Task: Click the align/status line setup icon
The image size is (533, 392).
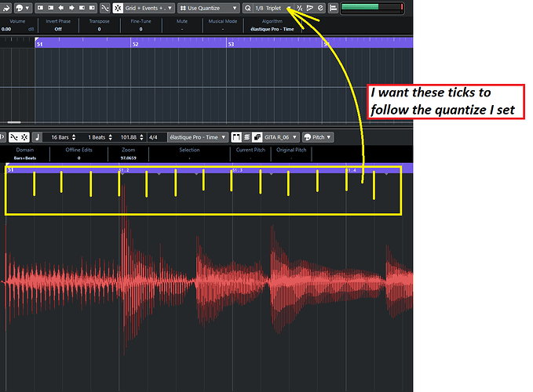Action: [333, 8]
